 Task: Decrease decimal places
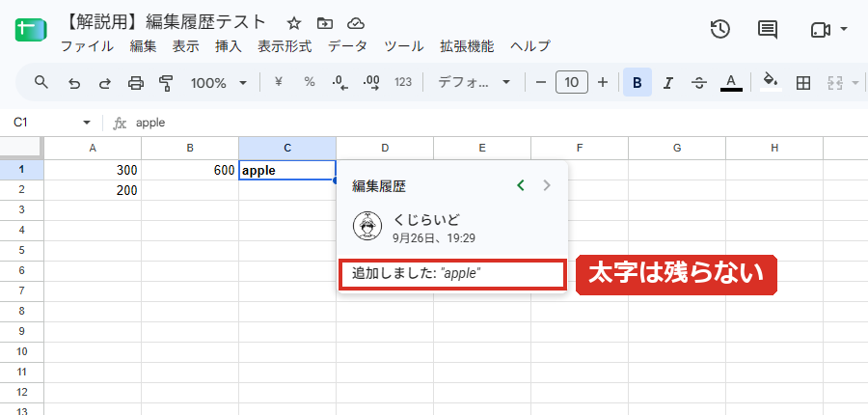pyautogui.click(x=339, y=83)
